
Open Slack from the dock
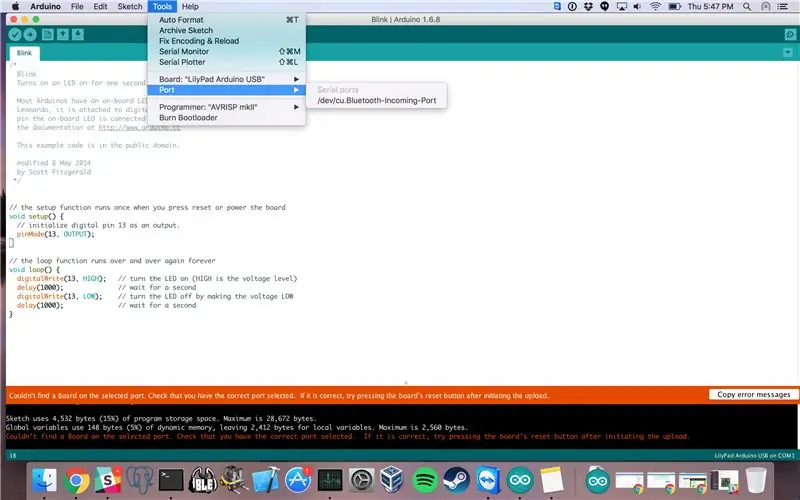click(x=108, y=480)
